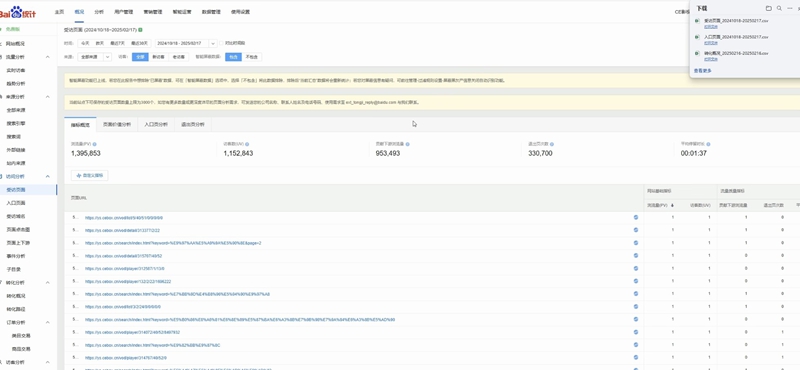This screenshot has height=370, width=800.
Task: Click the help icon beside 退出页次数
Action: 552,144
